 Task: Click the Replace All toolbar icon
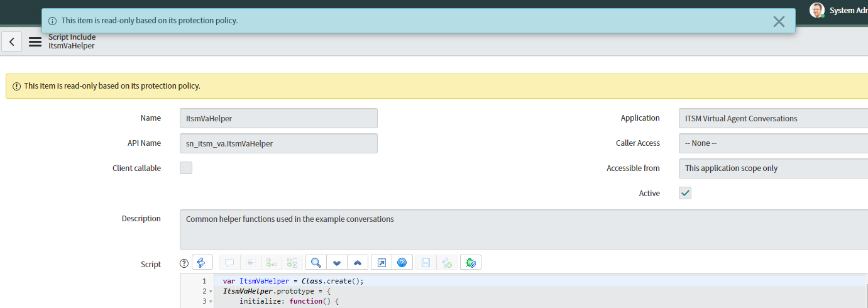click(292, 263)
